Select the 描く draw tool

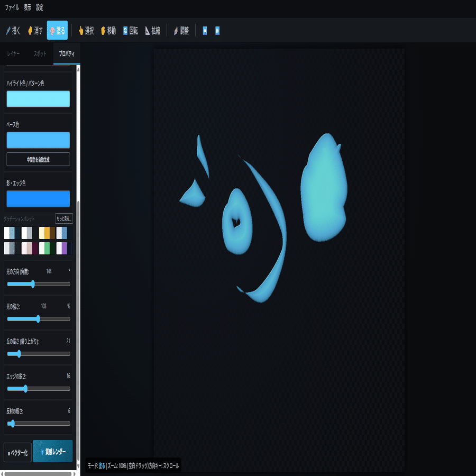pyautogui.click(x=13, y=30)
